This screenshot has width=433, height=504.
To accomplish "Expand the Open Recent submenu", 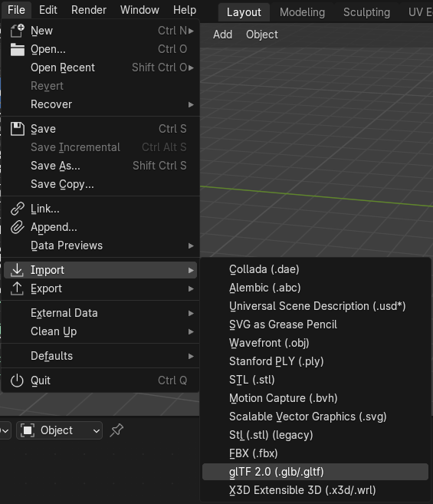I will click(100, 68).
